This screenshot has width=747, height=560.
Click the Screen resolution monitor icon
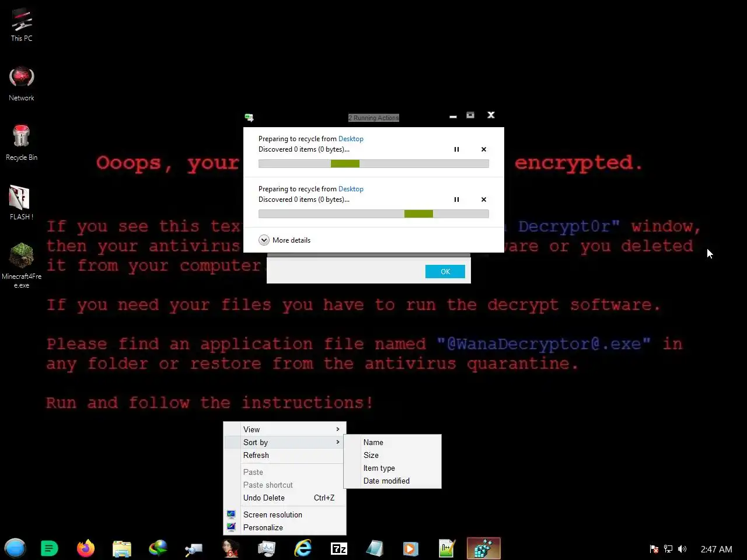pos(231,514)
